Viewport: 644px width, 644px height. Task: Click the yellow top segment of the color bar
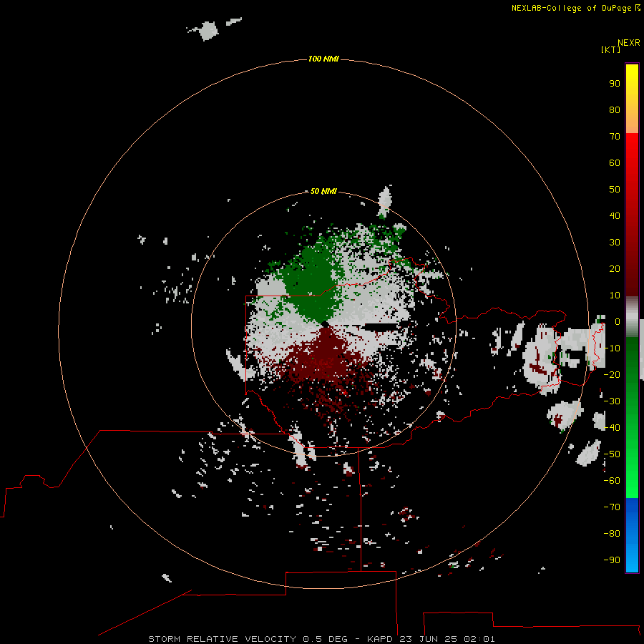[632, 99]
